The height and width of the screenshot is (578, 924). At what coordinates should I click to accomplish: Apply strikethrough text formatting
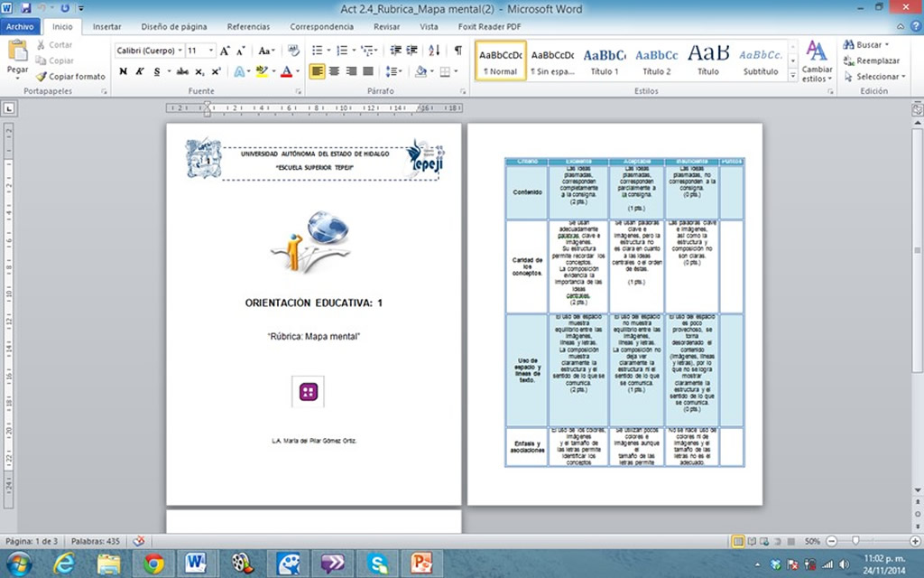pyautogui.click(x=182, y=71)
